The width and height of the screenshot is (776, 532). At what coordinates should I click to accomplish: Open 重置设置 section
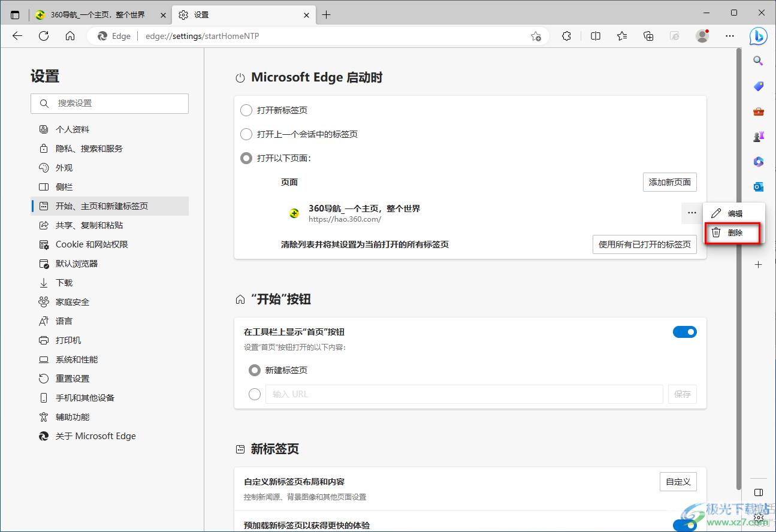[110, 379]
